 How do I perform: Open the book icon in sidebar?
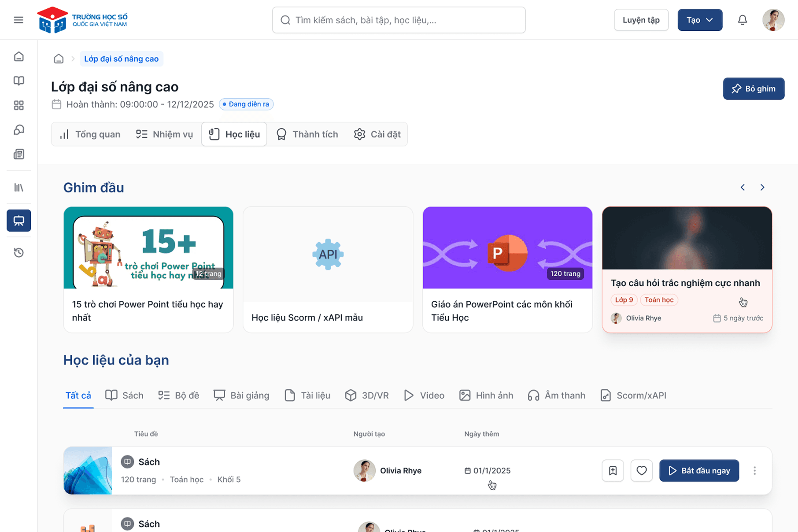coord(18,81)
